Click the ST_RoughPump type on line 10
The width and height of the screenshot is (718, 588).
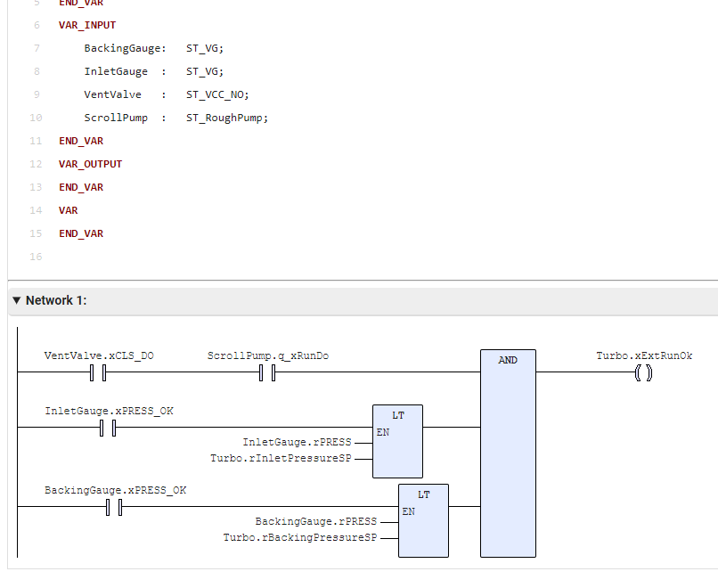tap(227, 118)
